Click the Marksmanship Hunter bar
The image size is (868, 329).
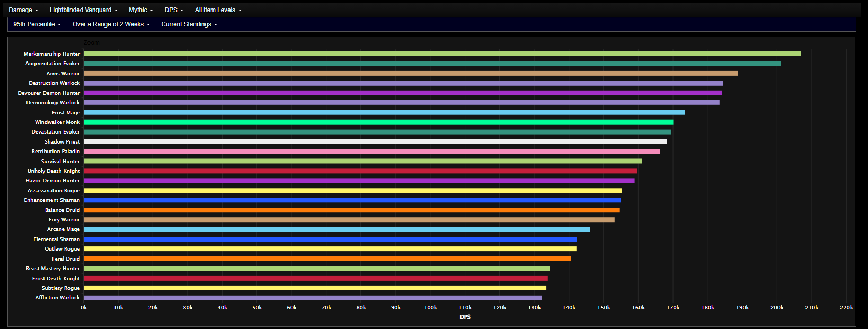(x=442, y=54)
